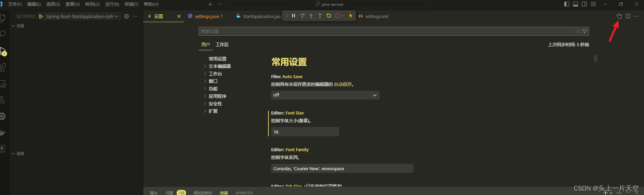Open the settings filter funnel

point(585,31)
